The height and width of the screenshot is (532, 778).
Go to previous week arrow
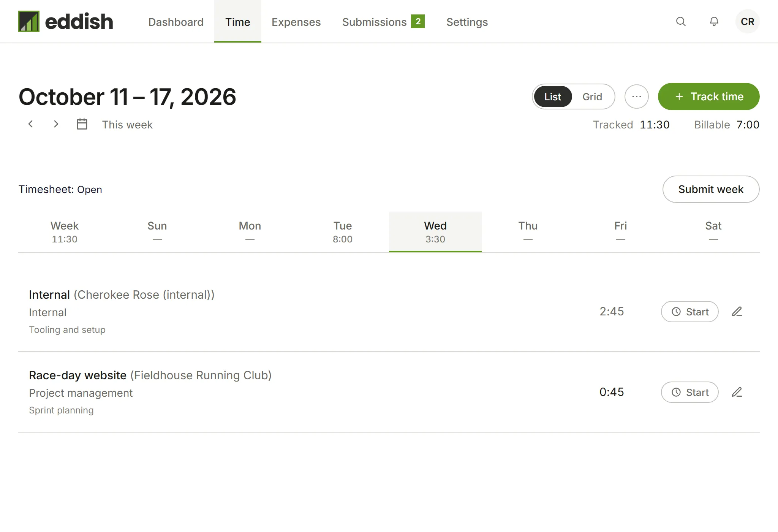tap(31, 124)
